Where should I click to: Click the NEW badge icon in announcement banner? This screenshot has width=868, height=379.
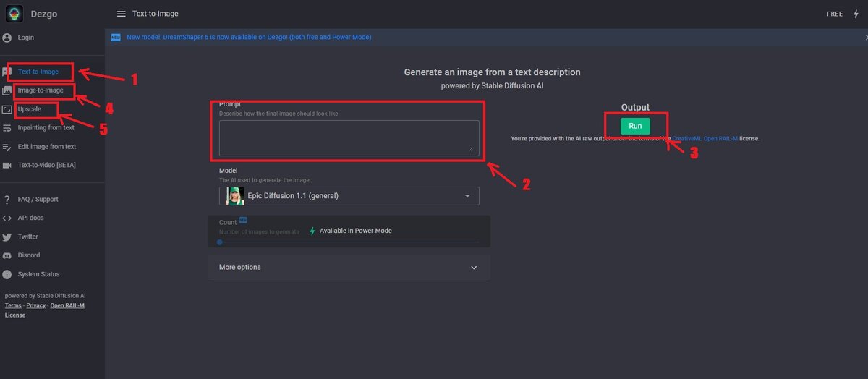pyautogui.click(x=116, y=37)
